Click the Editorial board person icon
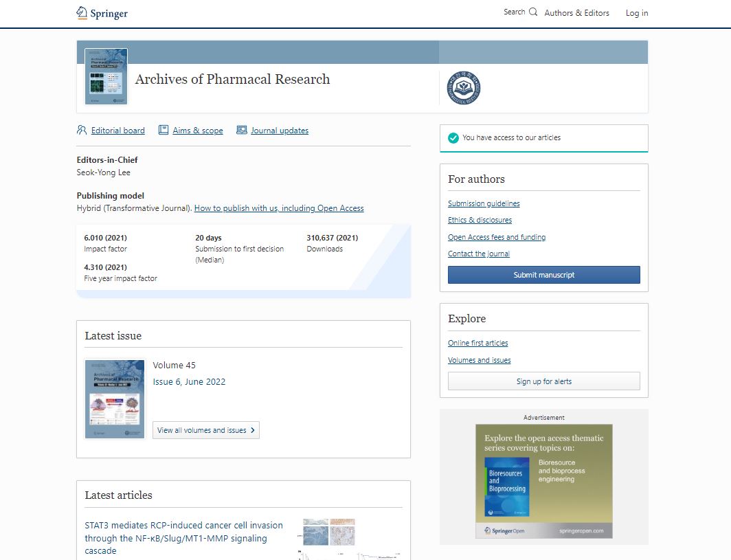 pyautogui.click(x=82, y=130)
